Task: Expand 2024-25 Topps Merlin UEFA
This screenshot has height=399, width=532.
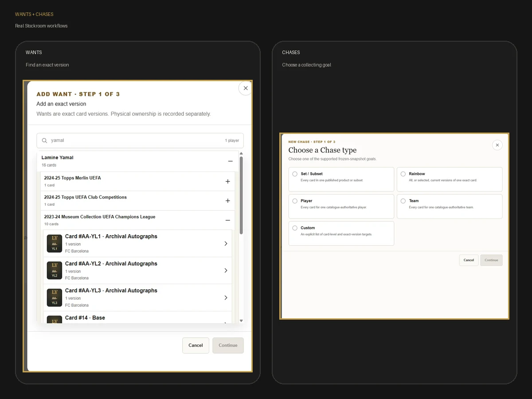Action: [227, 181]
